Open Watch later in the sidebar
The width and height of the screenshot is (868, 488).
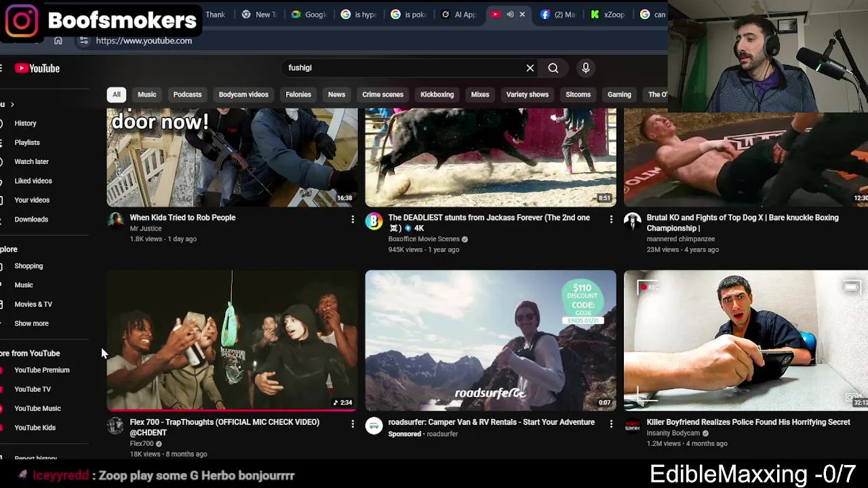tap(32, 162)
